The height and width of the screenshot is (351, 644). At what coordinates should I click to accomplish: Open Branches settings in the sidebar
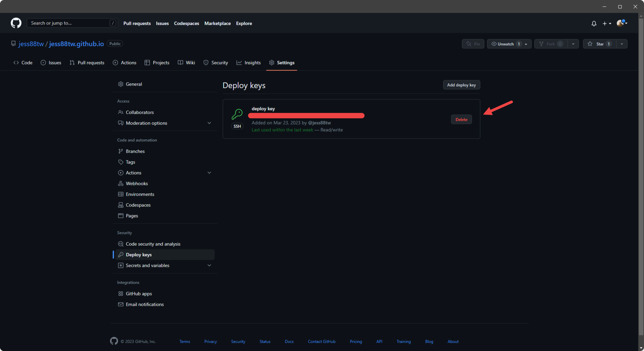pyautogui.click(x=165, y=151)
